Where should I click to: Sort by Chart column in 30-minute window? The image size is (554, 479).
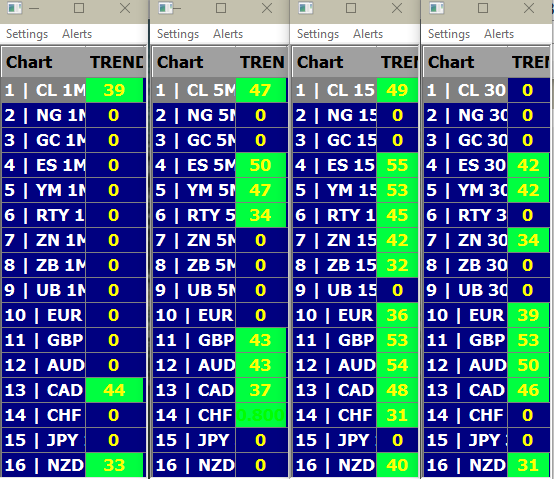(466, 62)
